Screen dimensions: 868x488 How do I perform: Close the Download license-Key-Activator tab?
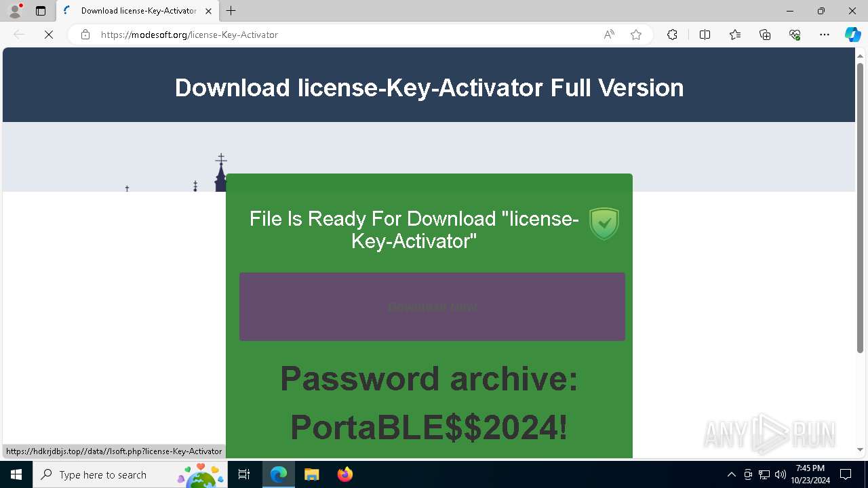pyautogui.click(x=208, y=11)
